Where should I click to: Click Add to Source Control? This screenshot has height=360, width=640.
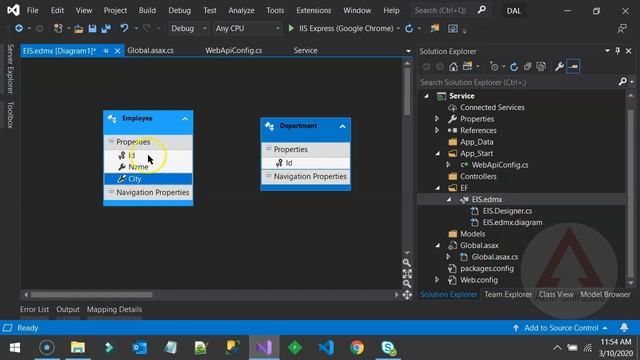click(x=561, y=328)
